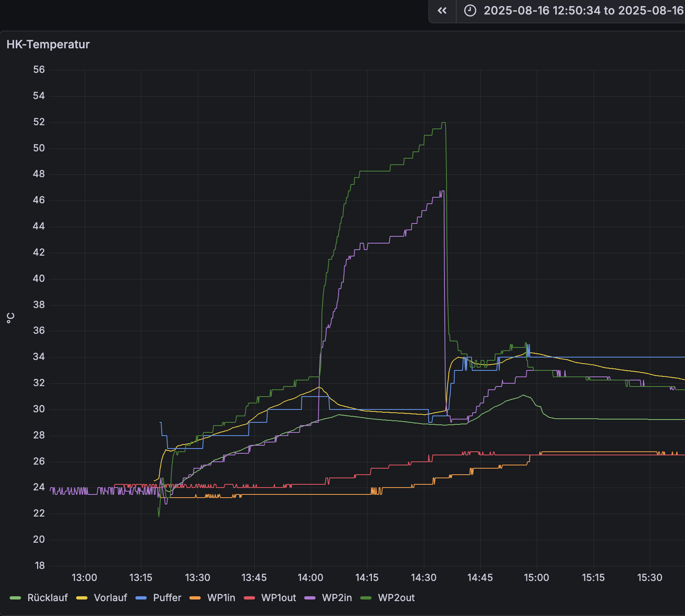
Task: Open the light green Rücklauf color swatch
Action: [15, 598]
